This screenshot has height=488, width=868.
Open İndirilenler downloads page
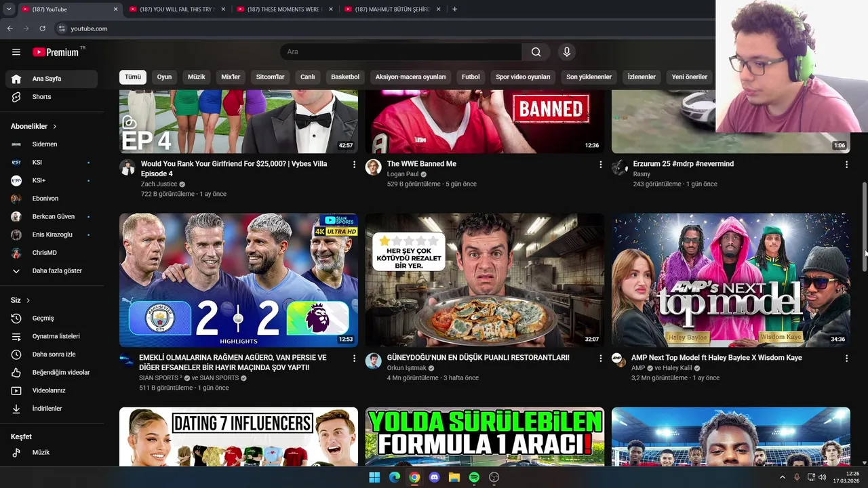(x=52, y=409)
